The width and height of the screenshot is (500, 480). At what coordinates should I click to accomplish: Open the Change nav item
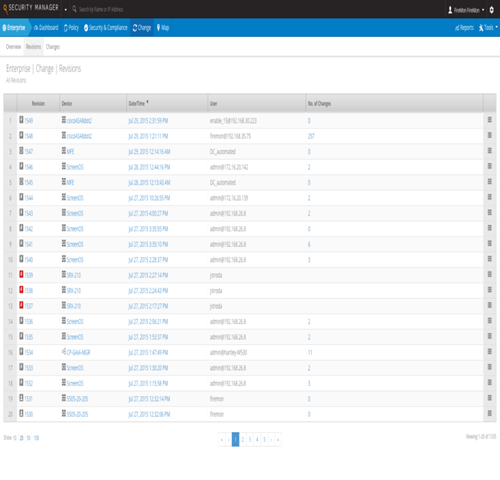(x=142, y=28)
